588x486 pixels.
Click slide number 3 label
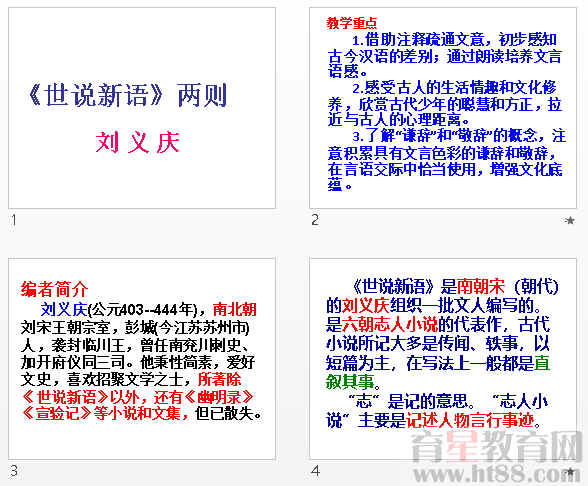tap(14, 471)
